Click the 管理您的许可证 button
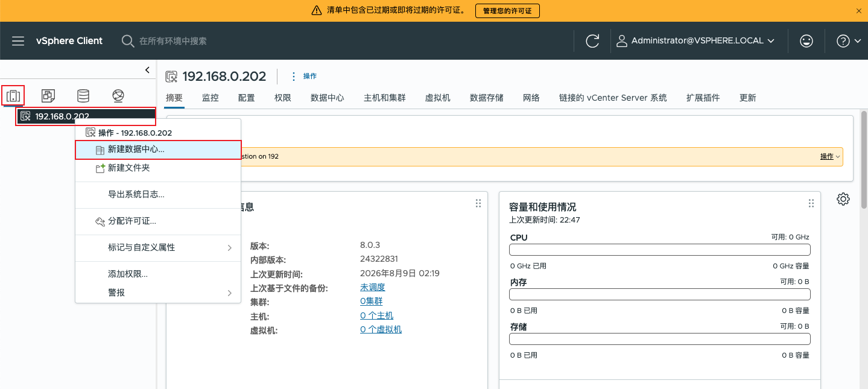Image resolution: width=868 pixels, height=389 pixels. coord(507,11)
